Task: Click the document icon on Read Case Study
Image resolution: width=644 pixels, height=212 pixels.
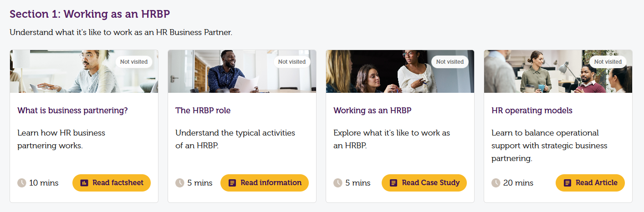Action: [x=394, y=183]
